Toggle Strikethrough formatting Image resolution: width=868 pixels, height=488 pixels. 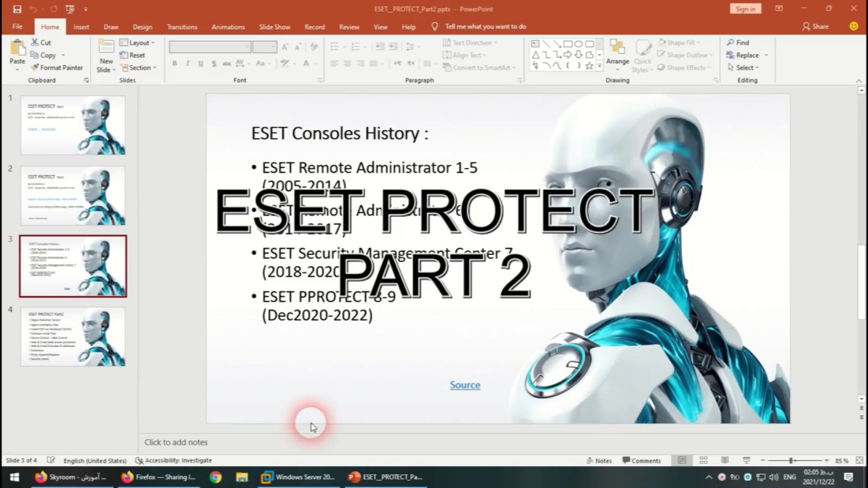[x=226, y=64]
